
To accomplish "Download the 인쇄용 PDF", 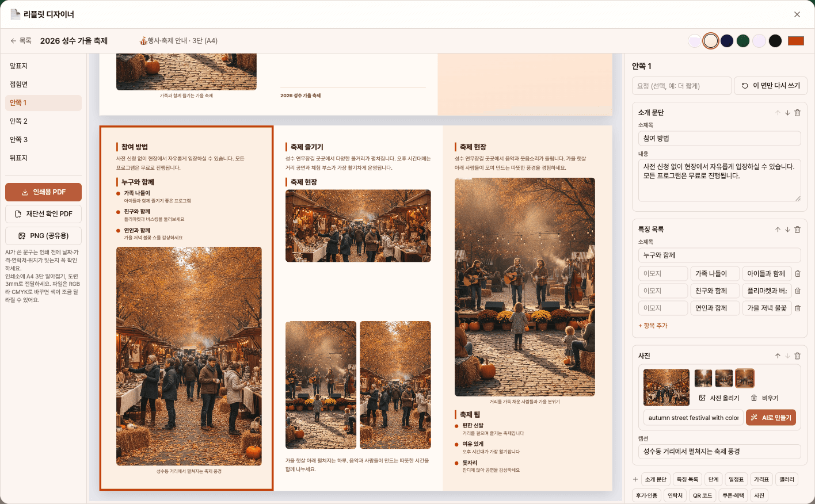I will [43, 192].
